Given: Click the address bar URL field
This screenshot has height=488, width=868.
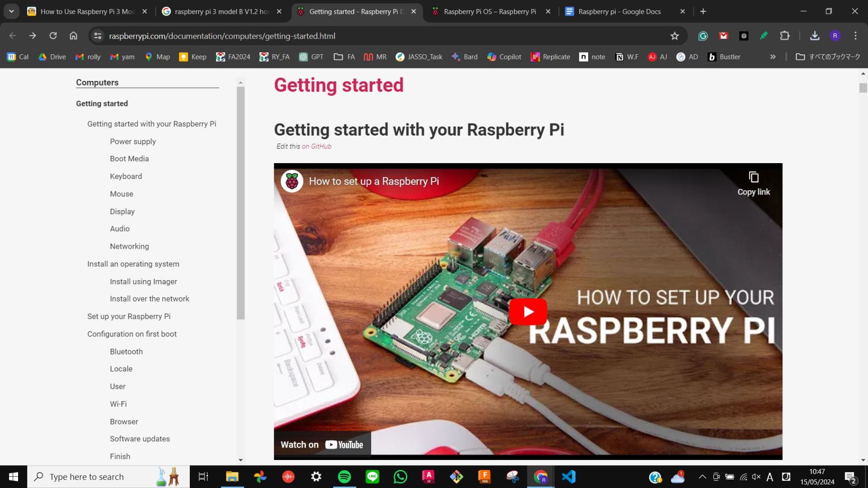Looking at the screenshot, I should pos(381,36).
